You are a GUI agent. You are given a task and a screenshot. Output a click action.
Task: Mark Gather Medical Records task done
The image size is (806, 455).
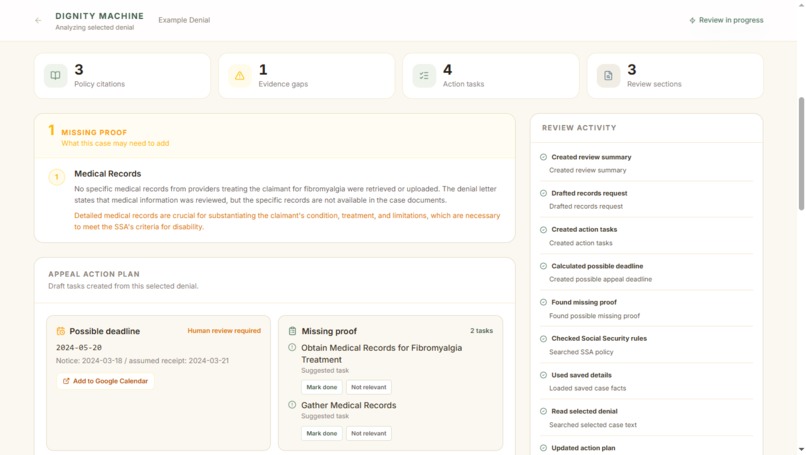click(x=322, y=433)
